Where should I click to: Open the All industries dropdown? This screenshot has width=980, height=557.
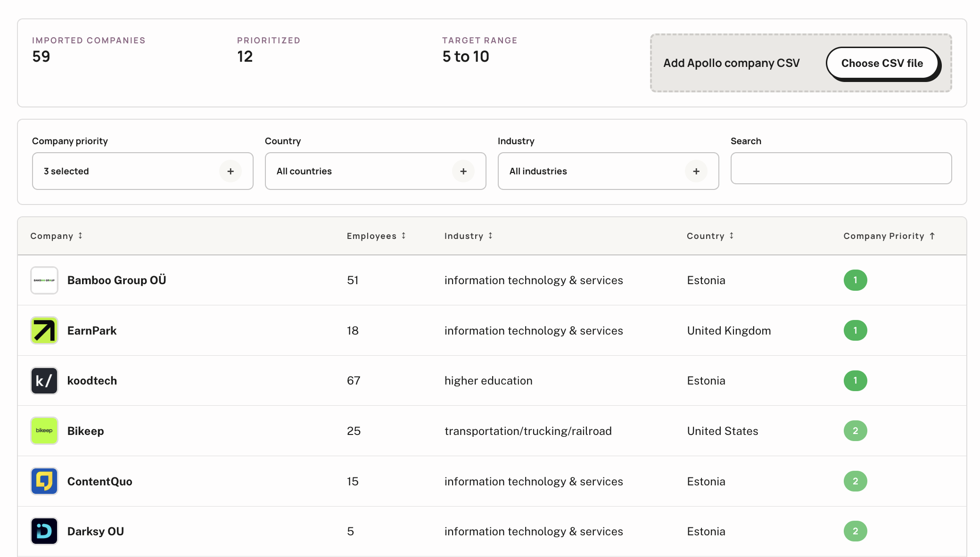tap(609, 171)
